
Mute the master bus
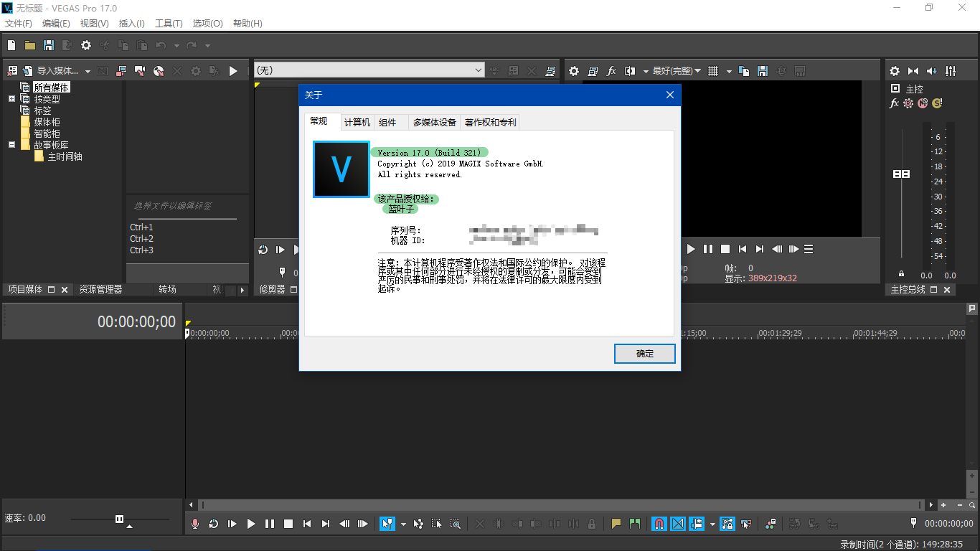923,103
